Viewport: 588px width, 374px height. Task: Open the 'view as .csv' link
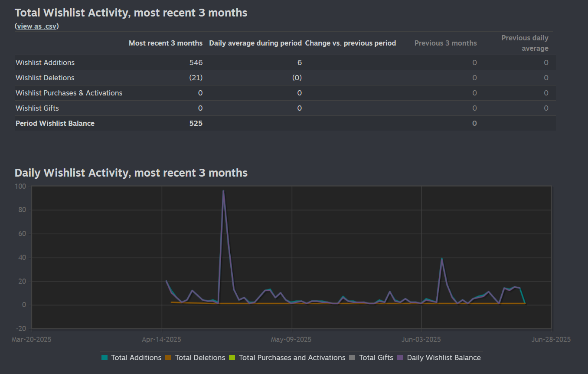(37, 26)
